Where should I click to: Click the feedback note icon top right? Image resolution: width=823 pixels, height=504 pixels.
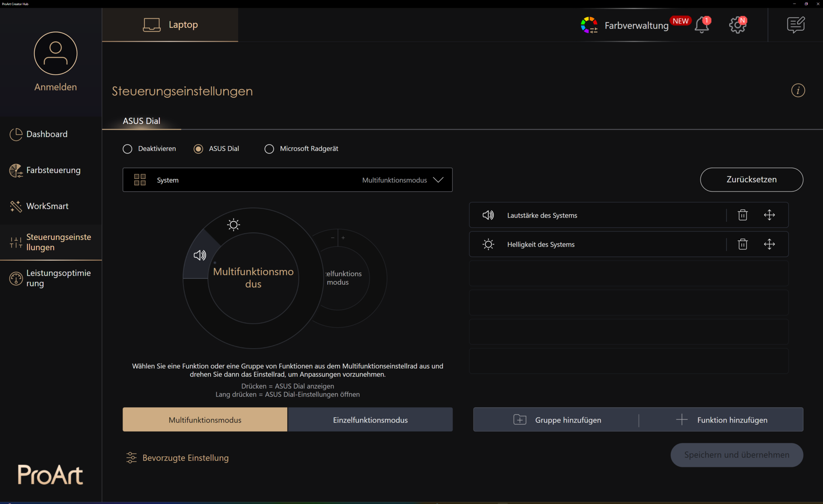coord(796,25)
